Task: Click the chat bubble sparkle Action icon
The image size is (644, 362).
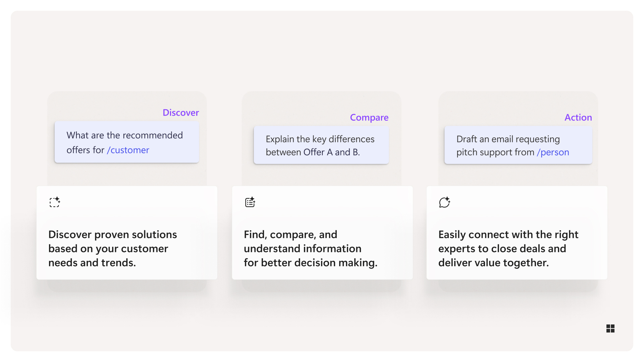Action: [445, 202]
